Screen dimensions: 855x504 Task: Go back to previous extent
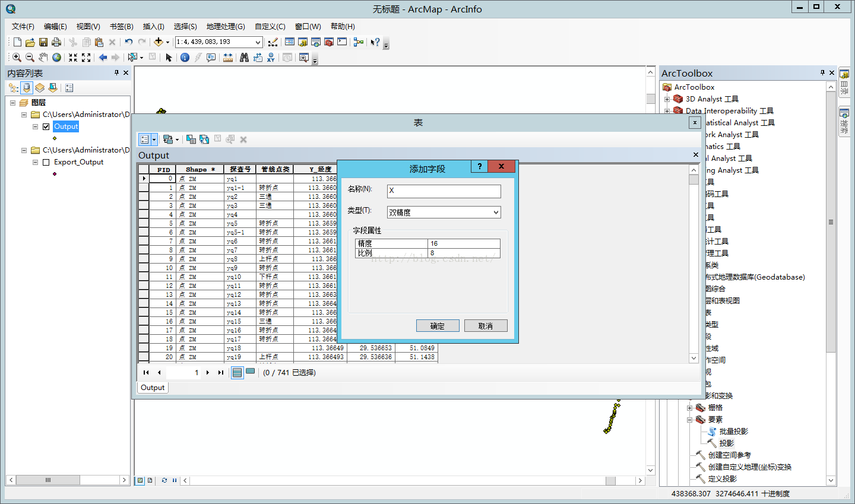click(x=103, y=58)
